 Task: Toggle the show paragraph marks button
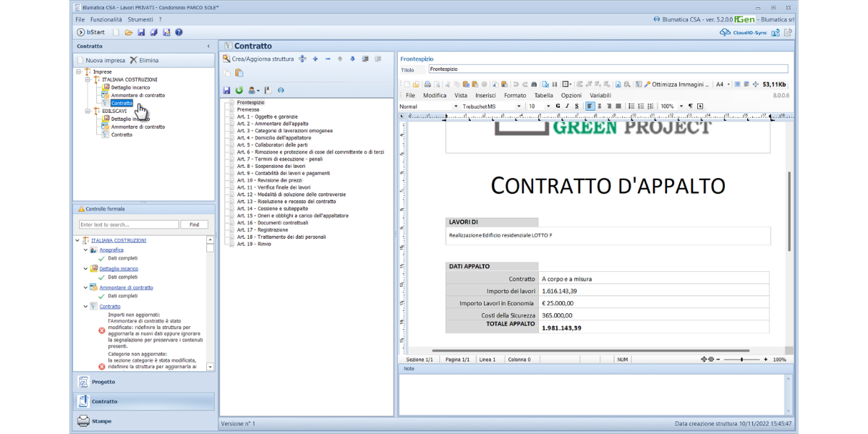click(690, 106)
